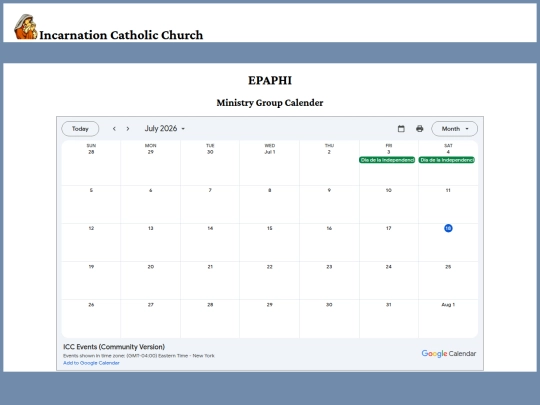Click the Eastern Time zone note

coord(139,356)
